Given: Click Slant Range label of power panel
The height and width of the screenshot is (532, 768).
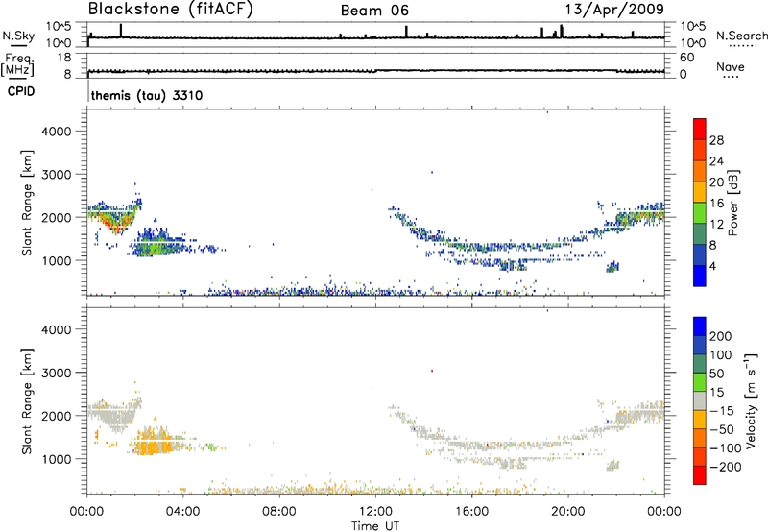Looking at the screenshot, I should 27,203.
